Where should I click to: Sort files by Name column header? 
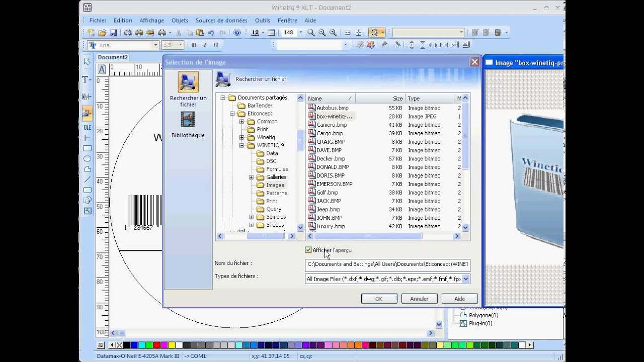(x=331, y=99)
